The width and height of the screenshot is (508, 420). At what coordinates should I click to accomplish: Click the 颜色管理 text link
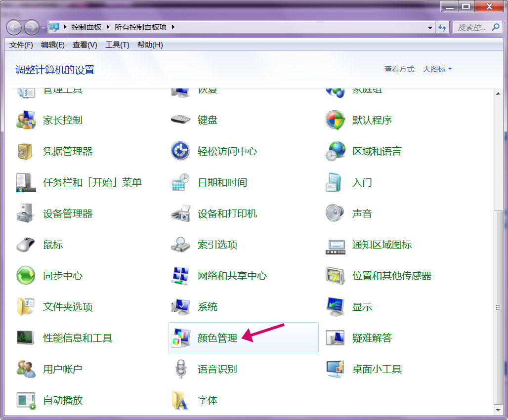pyautogui.click(x=217, y=338)
